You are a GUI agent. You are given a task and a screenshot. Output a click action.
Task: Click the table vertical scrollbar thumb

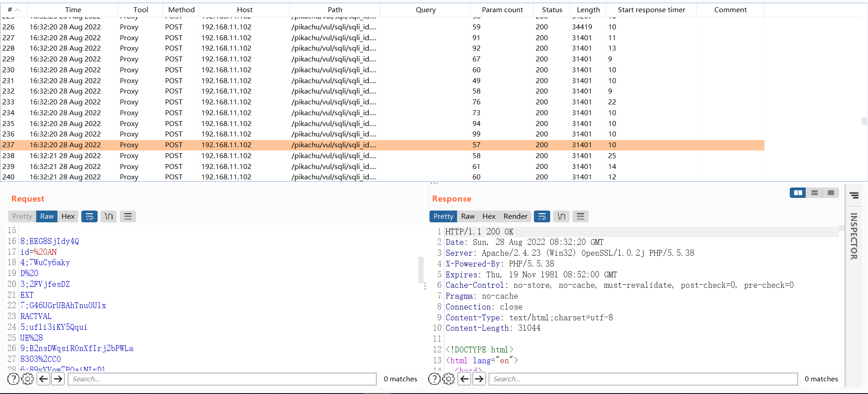pyautogui.click(x=864, y=121)
